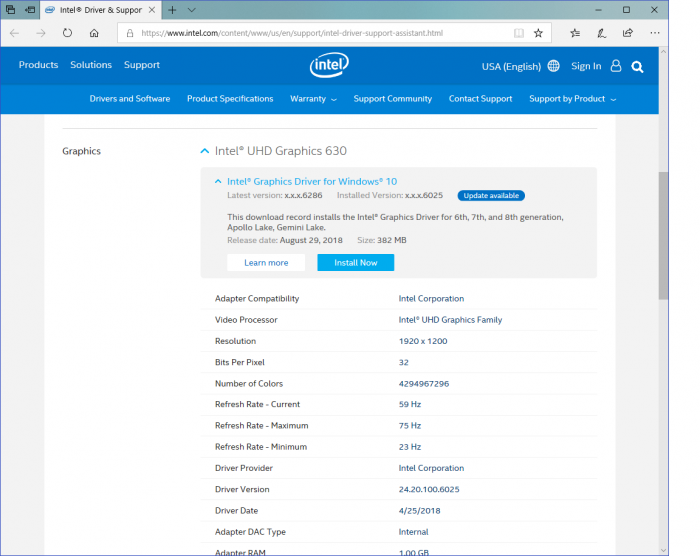
Task: Select the Size 382 MB text
Action: [382, 240]
